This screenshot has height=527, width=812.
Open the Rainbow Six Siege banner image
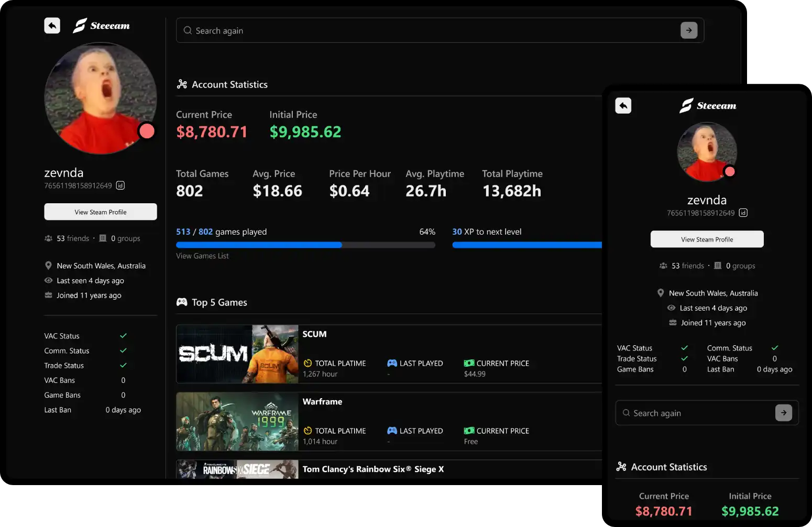pos(237,469)
